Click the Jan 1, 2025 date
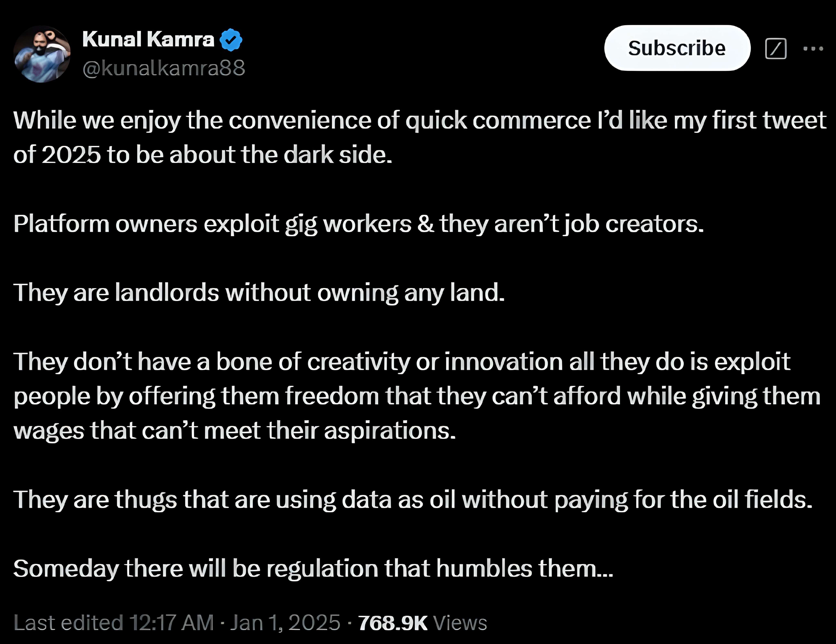Screen dimensions: 836x644 [x=285, y=623]
